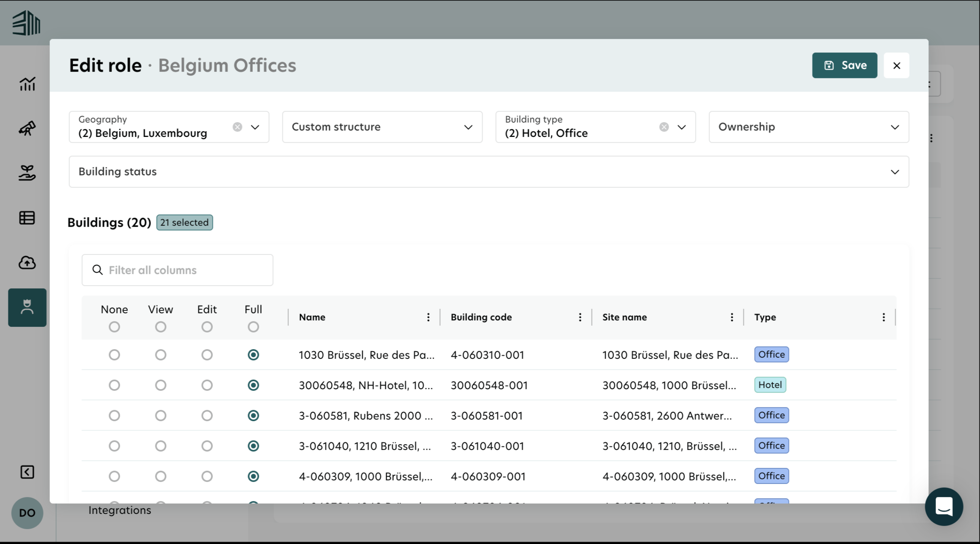Expand the Building status dropdown

tap(489, 172)
